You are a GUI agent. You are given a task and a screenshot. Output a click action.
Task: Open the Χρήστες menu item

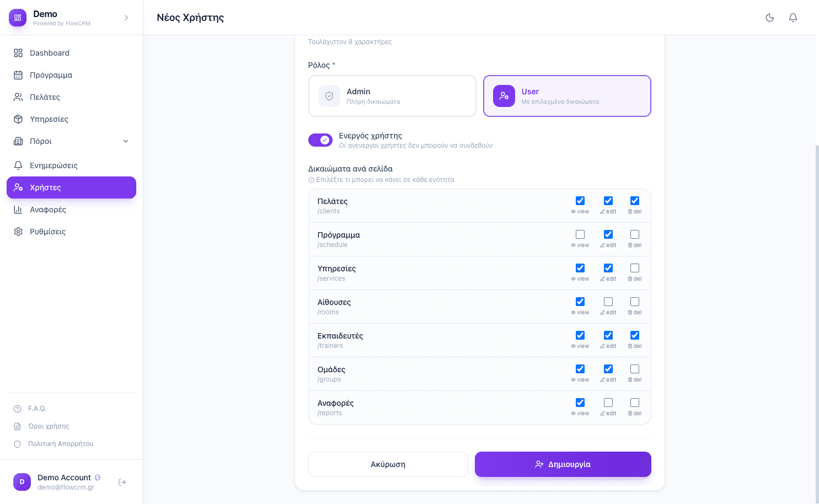(71, 187)
